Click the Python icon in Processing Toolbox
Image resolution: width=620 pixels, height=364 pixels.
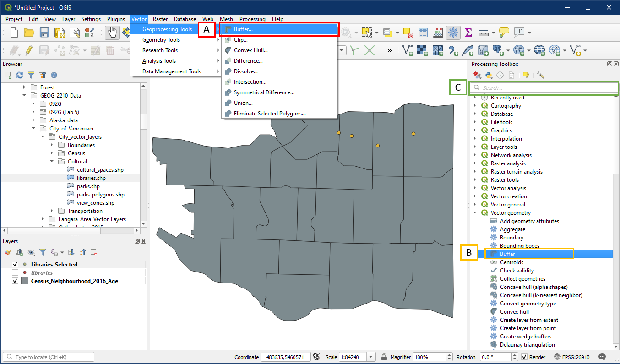click(489, 75)
